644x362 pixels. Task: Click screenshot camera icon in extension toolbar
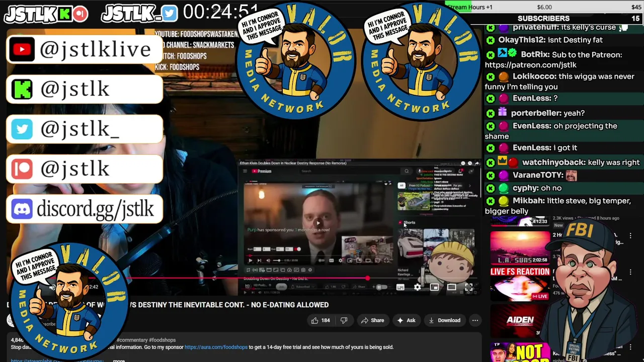[x=303, y=270]
